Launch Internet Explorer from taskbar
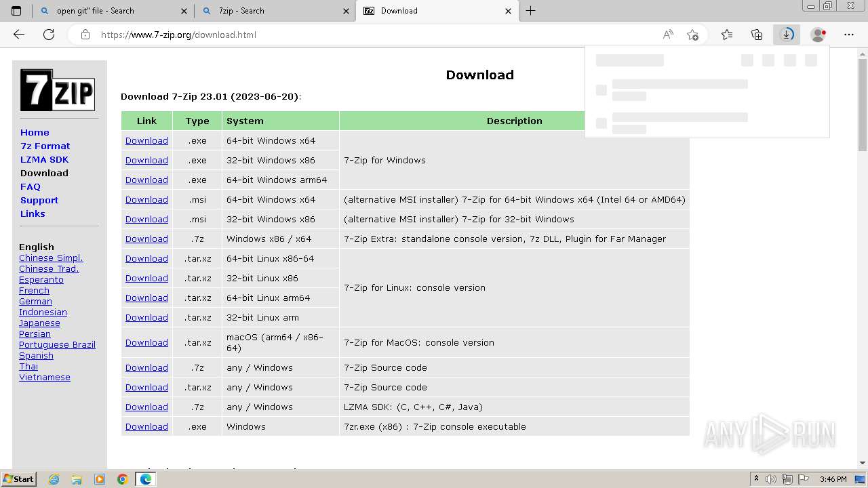This screenshot has width=868, height=488. [54, 479]
